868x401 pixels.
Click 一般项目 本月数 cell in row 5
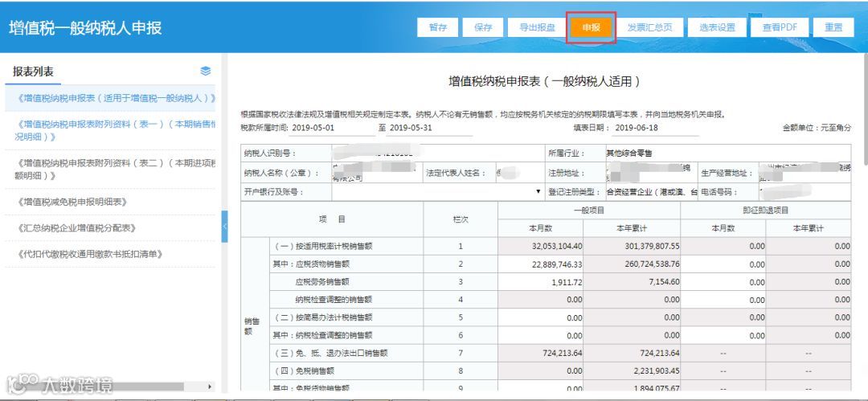[x=541, y=317]
